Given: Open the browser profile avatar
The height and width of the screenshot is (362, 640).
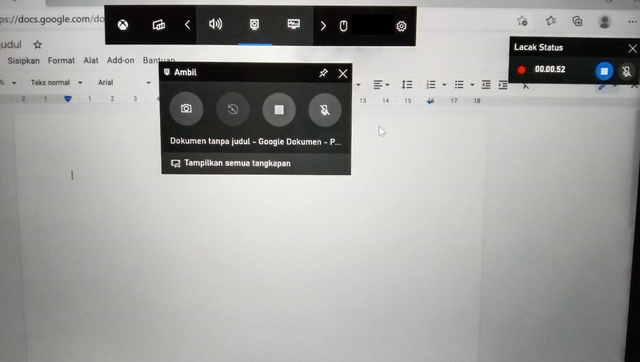Looking at the screenshot, I should point(604,22).
